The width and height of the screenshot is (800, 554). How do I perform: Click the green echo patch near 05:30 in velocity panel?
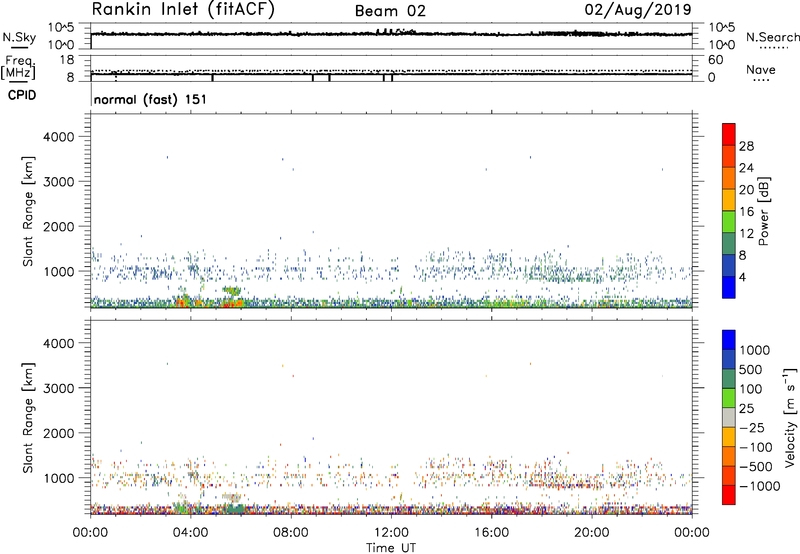[x=235, y=508]
